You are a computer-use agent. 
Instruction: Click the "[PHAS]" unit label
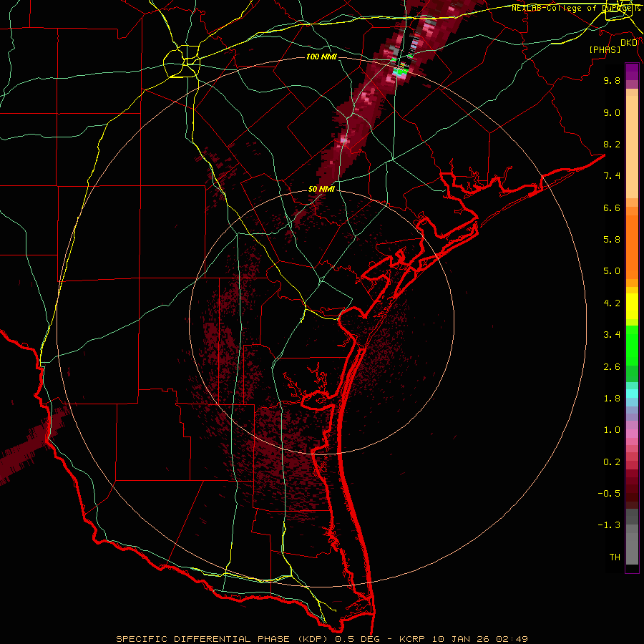click(605, 49)
